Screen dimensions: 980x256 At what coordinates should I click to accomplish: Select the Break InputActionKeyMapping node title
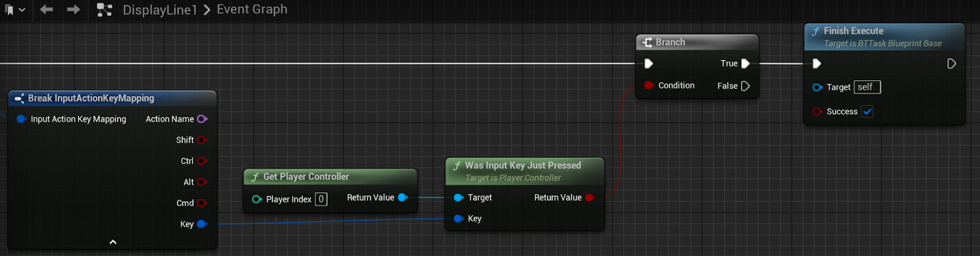(91, 98)
